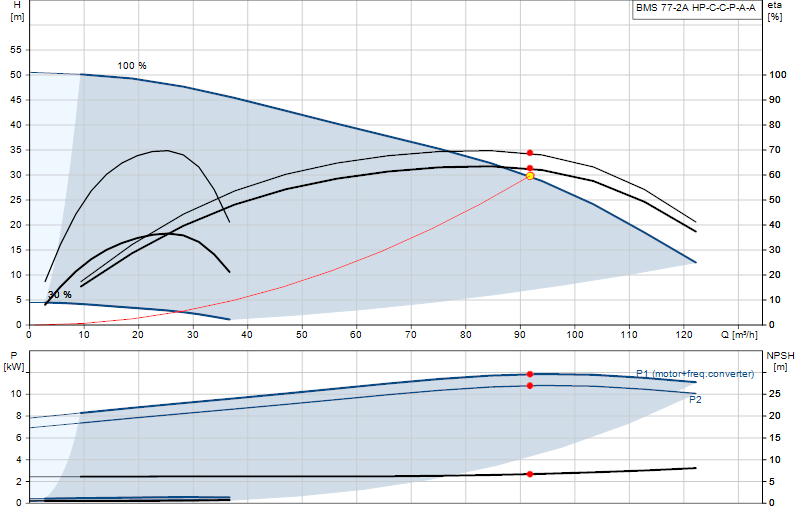Click the 90 tick on the Q axis
The width and height of the screenshot is (800, 520).
click(519, 335)
